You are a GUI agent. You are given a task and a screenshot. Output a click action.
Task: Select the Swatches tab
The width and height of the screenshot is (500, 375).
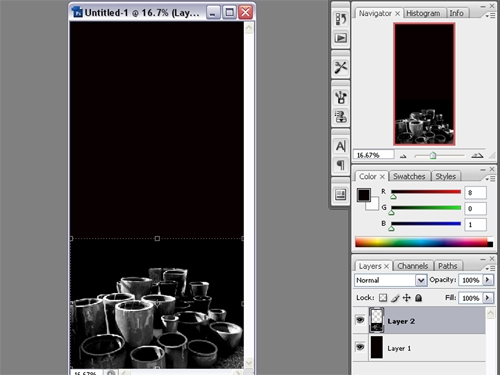pyautogui.click(x=409, y=176)
